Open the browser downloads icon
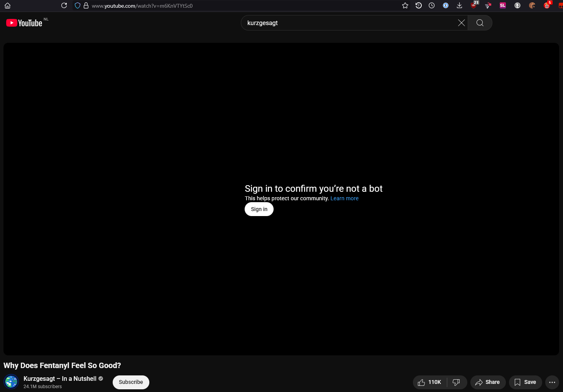563x392 pixels. 459,5
